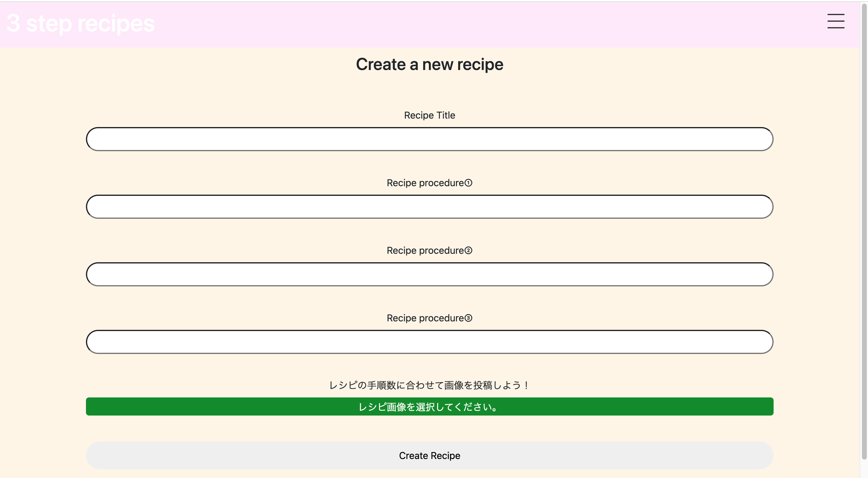Click the image upload instruction text in Japanese
868x478 pixels.
pyautogui.click(x=429, y=385)
